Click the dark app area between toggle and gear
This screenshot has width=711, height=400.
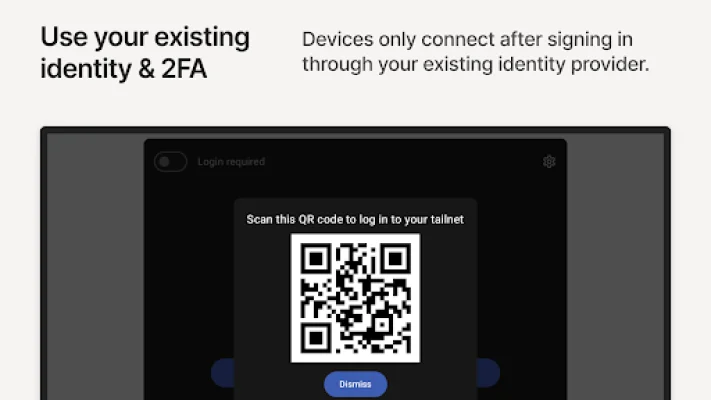click(404, 162)
